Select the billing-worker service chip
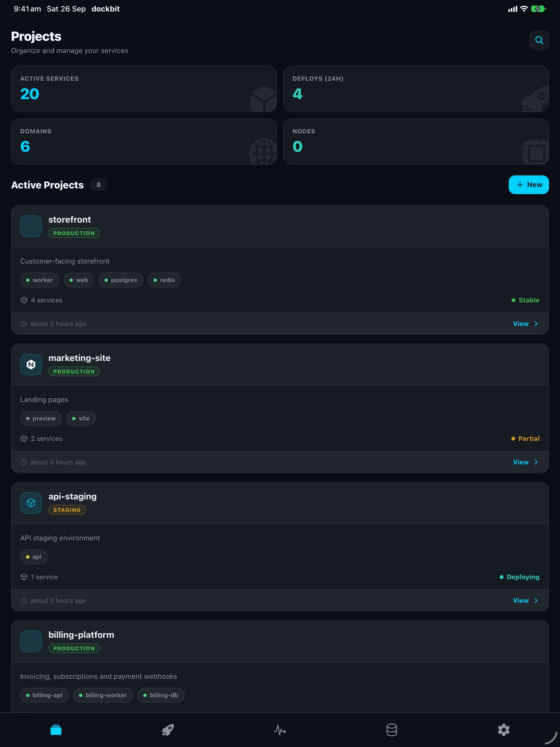The width and height of the screenshot is (560, 747). 103,695
